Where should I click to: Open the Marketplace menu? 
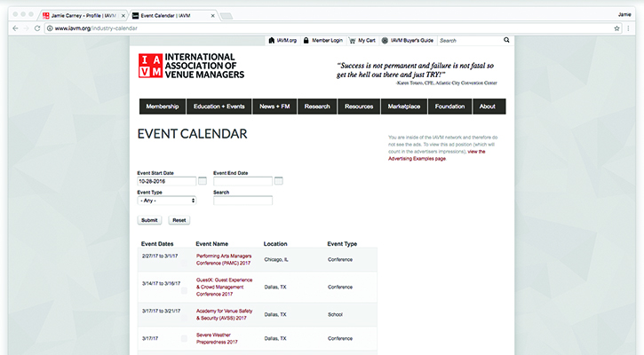click(404, 106)
